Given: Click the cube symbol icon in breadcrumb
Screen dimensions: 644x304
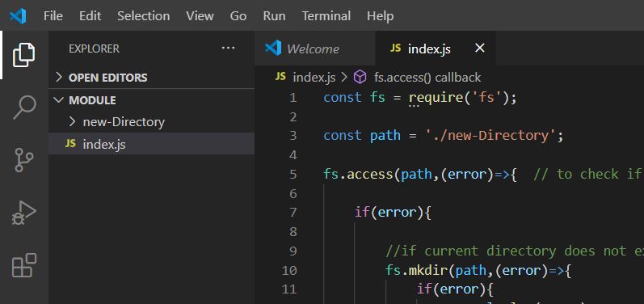Looking at the screenshot, I should [360, 77].
